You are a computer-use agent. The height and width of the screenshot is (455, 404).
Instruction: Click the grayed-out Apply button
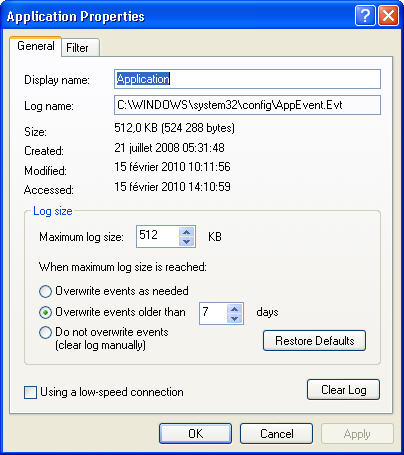(357, 433)
